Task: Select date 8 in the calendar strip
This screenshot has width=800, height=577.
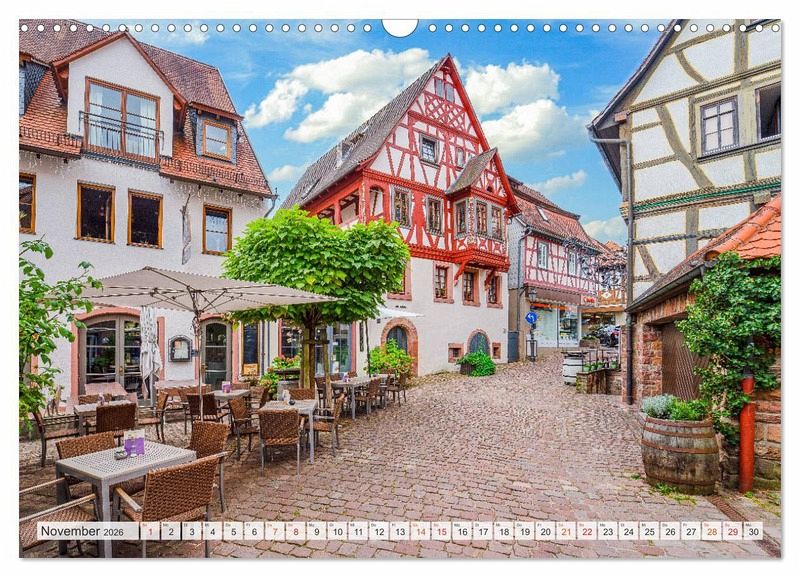Action: 296,531
